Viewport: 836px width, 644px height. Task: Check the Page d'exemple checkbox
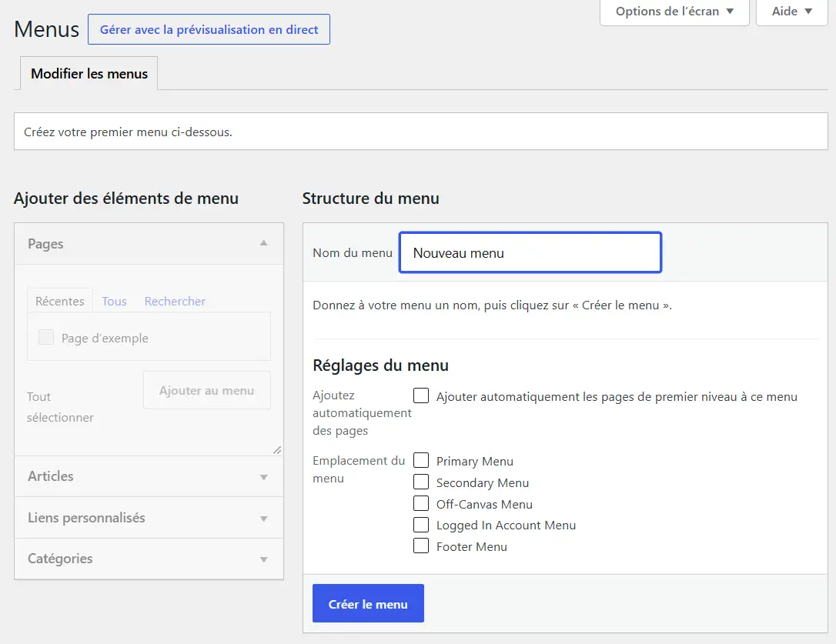click(x=46, y=337)
